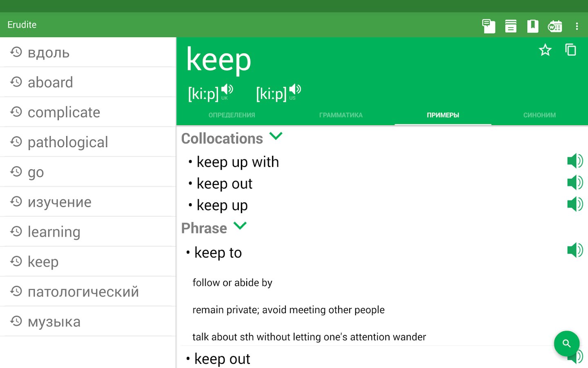Image resolution: width=588 pixels, height=368 pixels.
Task: Click the UK phonetic transcription [ki:p]
Action: click(203, 94)
